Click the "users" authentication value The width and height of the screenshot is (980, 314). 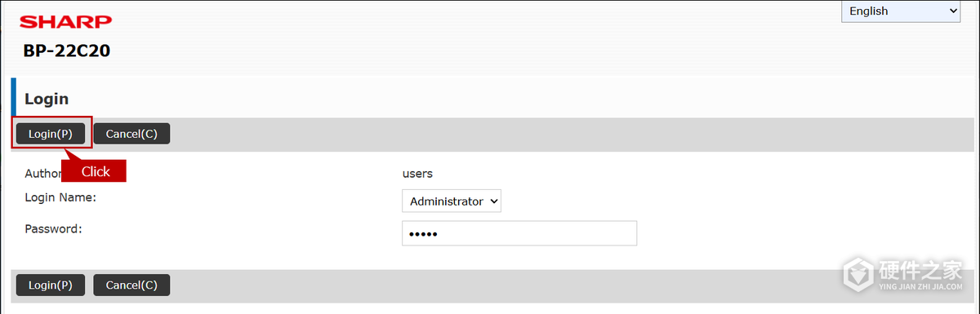[x=417, y=174]
